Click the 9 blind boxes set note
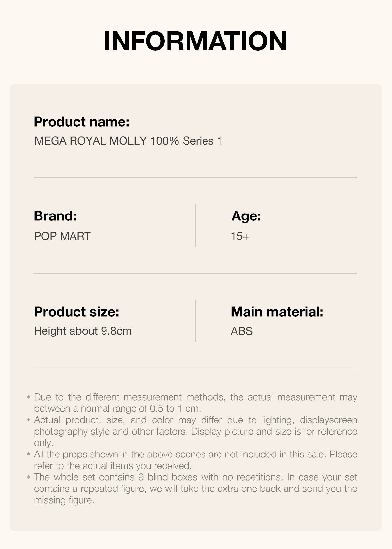Image resolution: width=392 pixels, height=549 pixels. click(x=195, y=489)
